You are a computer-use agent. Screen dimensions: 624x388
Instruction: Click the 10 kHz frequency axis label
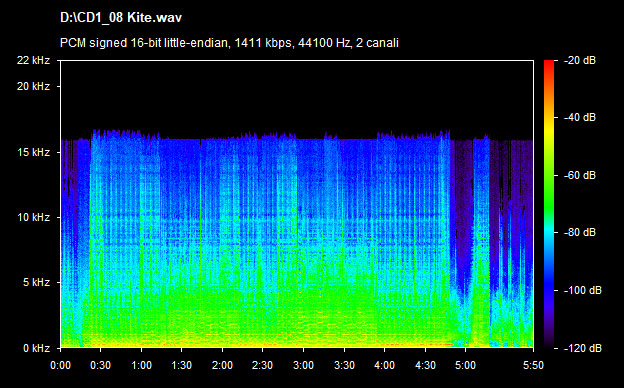click(33, 217)
